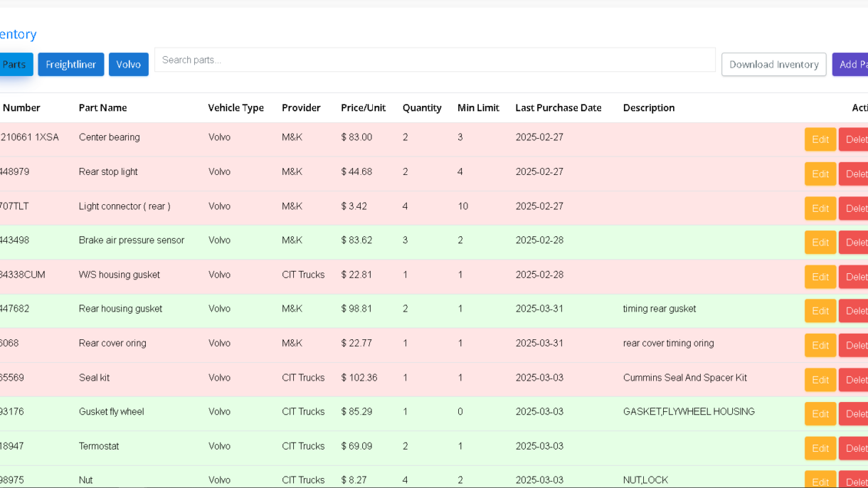Screen dimensions: 868x488
Task: Click the '$ 102.36' price cell
Action: pos(359,378)
